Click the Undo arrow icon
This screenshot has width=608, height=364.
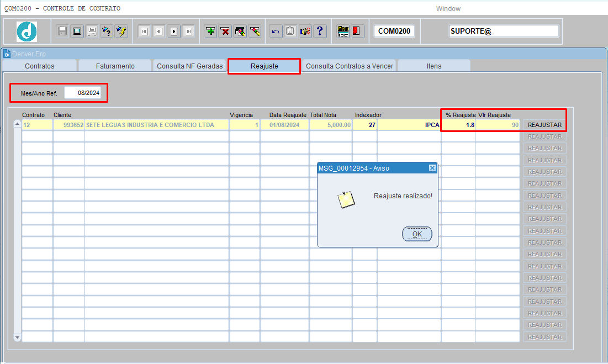[x=276, y=31]
